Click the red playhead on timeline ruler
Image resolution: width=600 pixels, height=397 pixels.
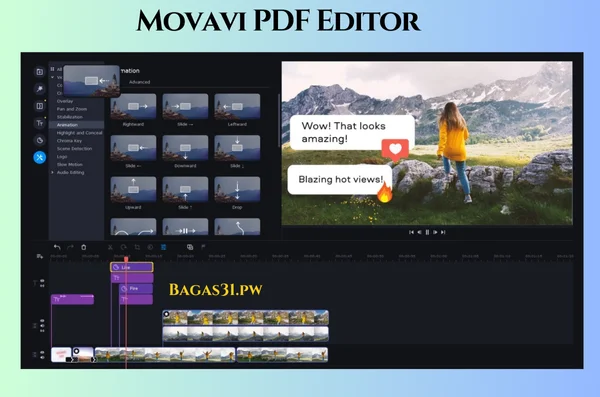point(126,259)
